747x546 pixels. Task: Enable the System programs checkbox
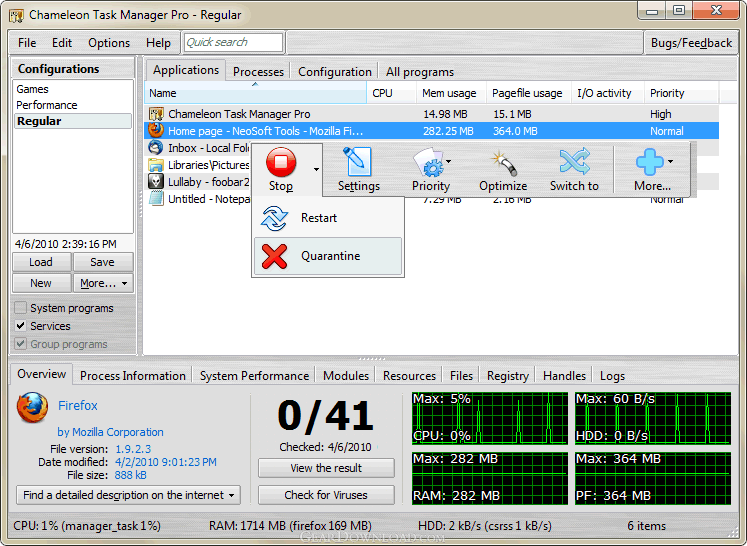click(21, 308)
